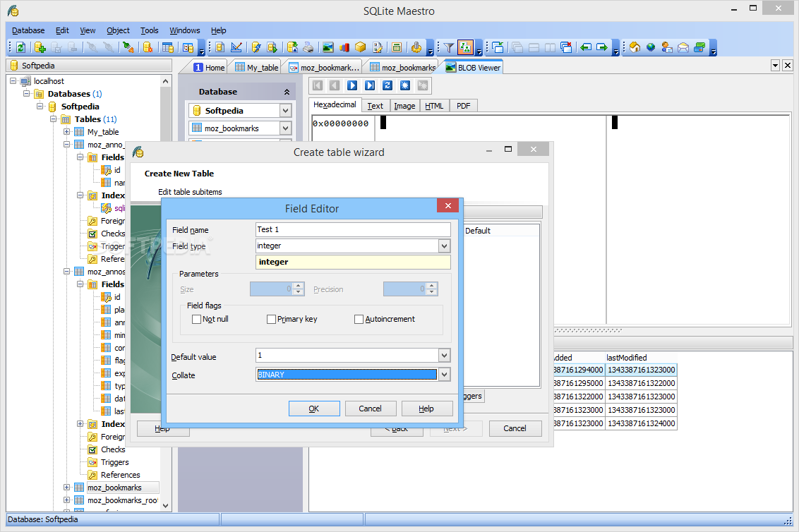Click the globe website icon in toolbar
Image resolution: width=799 pixels, height=532 pixels.
[x=651, y=47]
